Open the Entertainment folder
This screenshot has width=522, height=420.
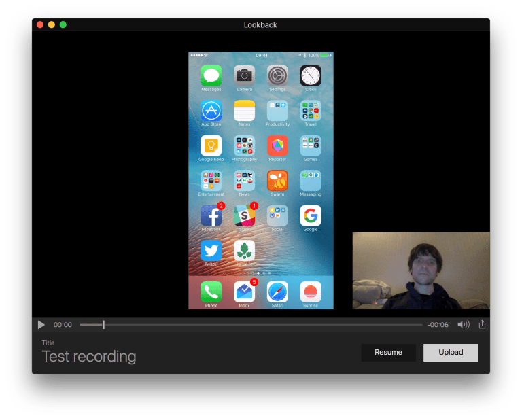(211, 181)
